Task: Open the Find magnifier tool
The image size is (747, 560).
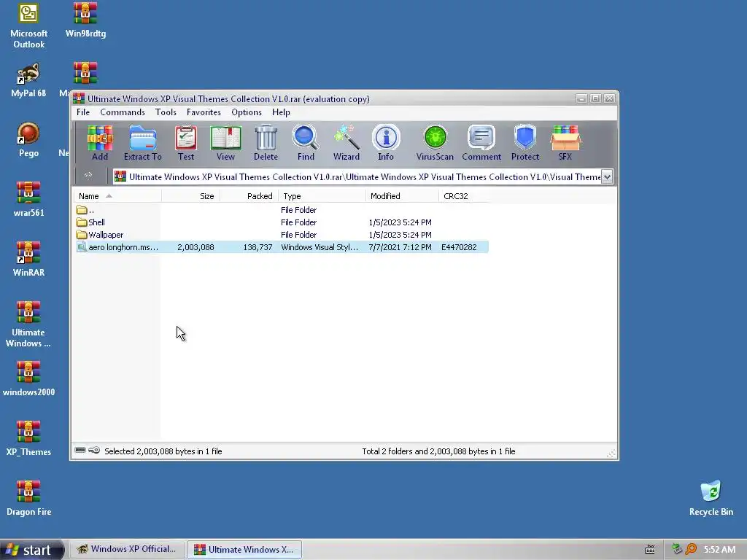Action: 306,143
